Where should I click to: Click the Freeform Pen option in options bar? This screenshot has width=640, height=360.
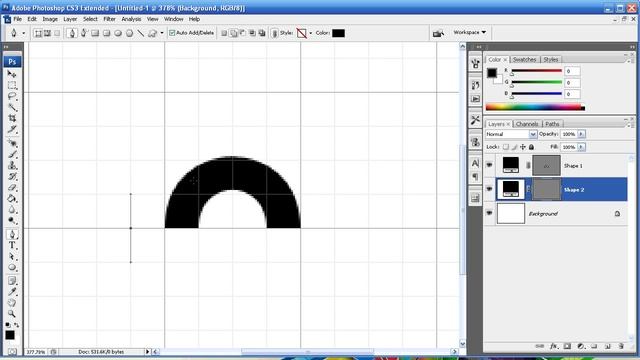84,33
